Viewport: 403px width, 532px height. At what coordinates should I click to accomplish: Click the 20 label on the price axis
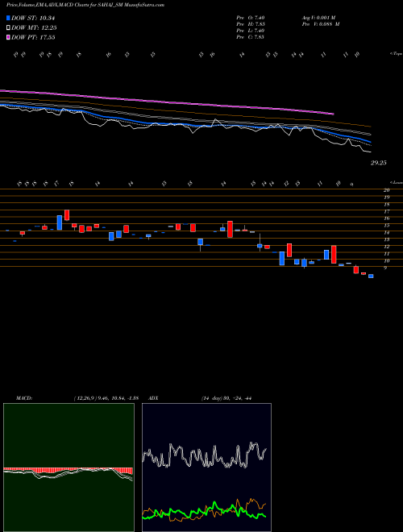tap(386, 190)
